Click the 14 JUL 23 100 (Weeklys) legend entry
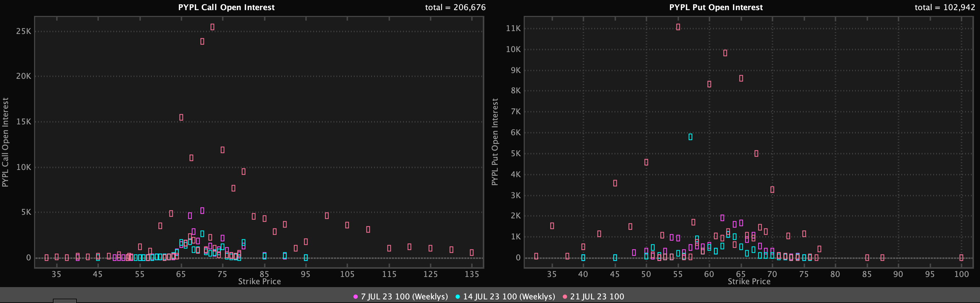Viewport: 980px width, 303px height. click(505, 296)
